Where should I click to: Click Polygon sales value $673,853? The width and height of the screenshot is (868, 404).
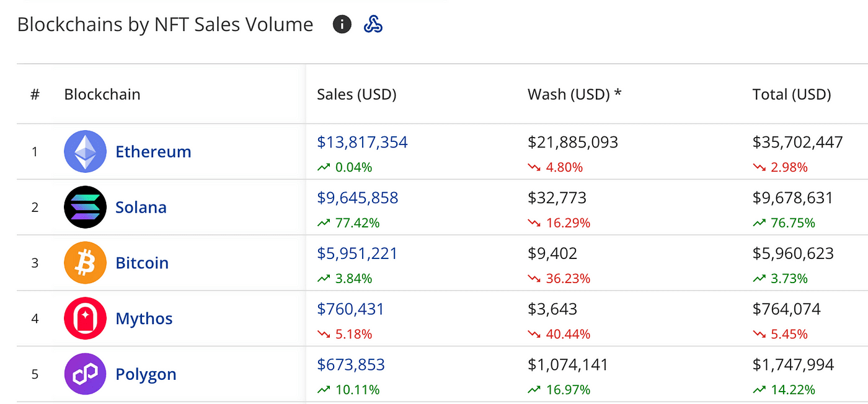[x=351, y=366]
